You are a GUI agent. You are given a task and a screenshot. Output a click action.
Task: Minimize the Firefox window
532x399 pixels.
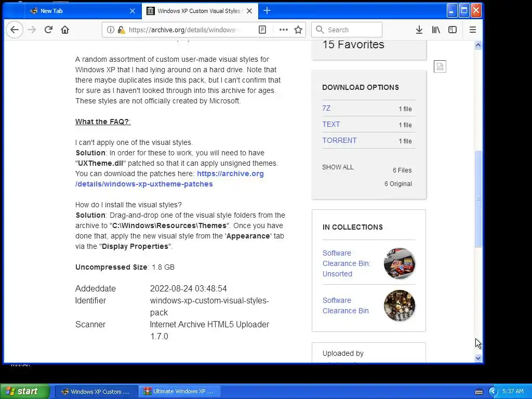coord(451,11)
